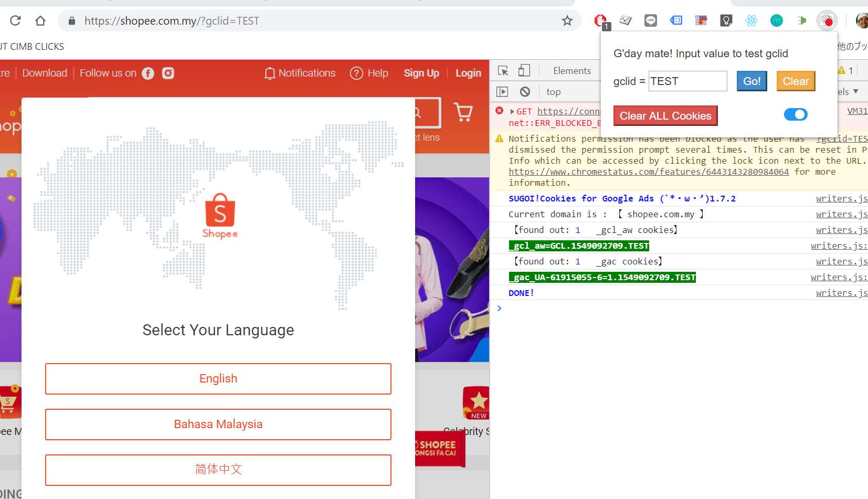Click the Shopee logo in language dialog

(x=220, y=216)
